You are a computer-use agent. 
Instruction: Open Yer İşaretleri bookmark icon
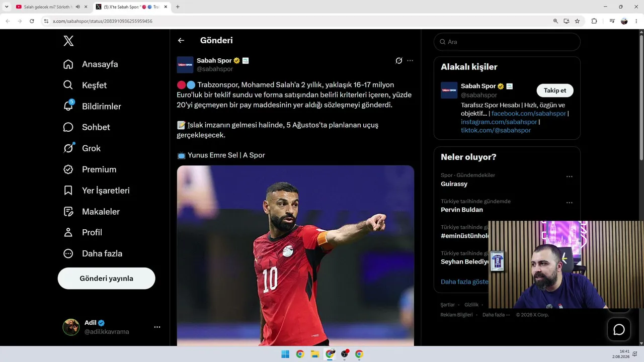tap(68, 191)
